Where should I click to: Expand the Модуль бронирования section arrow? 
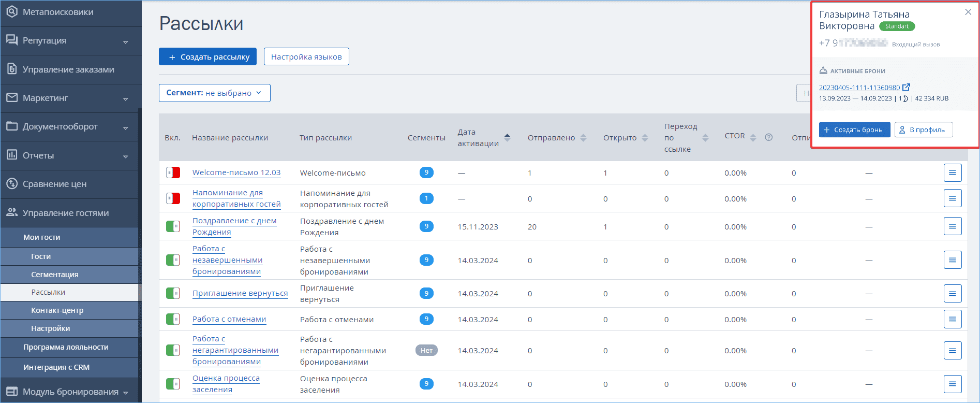click(x=126, y=393)
